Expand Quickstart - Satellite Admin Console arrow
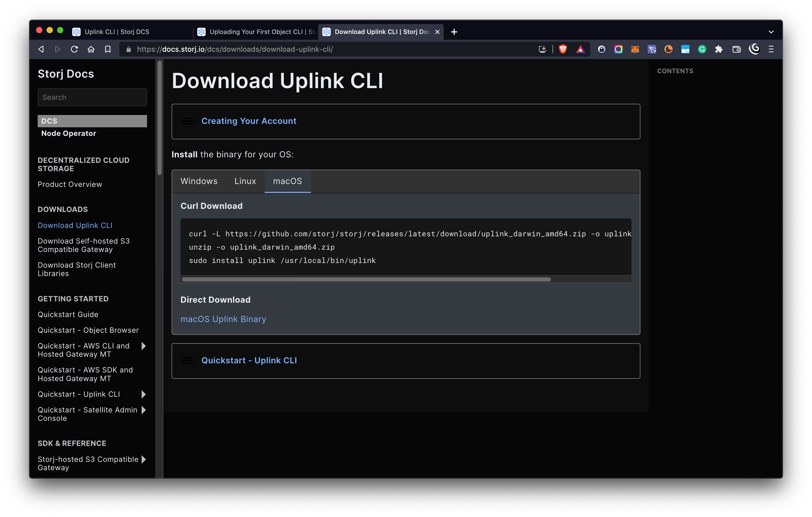 click(x=144, y=410)
